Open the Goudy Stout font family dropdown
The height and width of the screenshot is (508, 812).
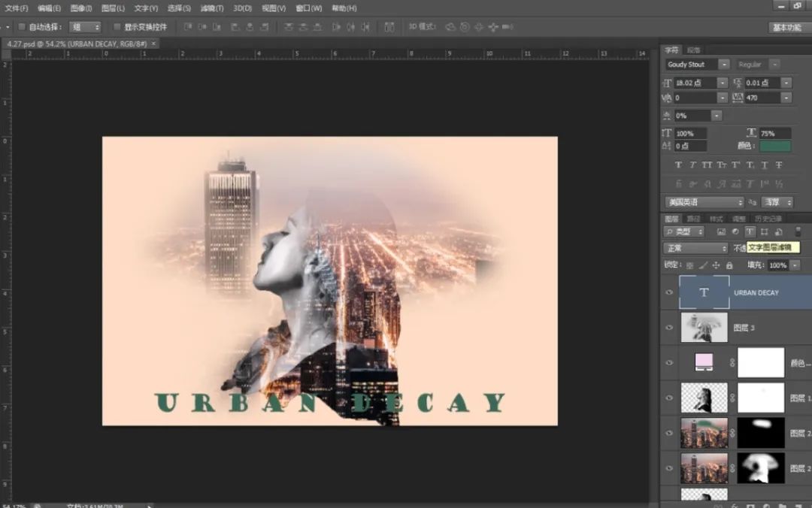tap(724, 65)
